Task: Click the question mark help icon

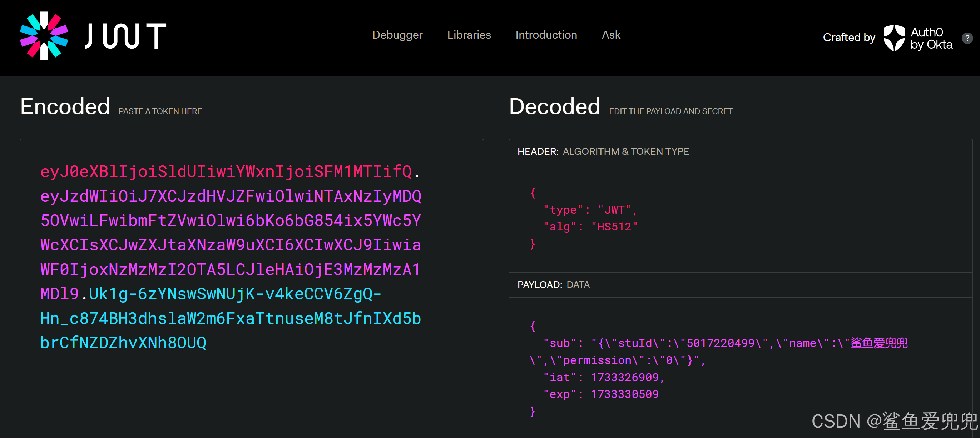Action: (967, 38)
